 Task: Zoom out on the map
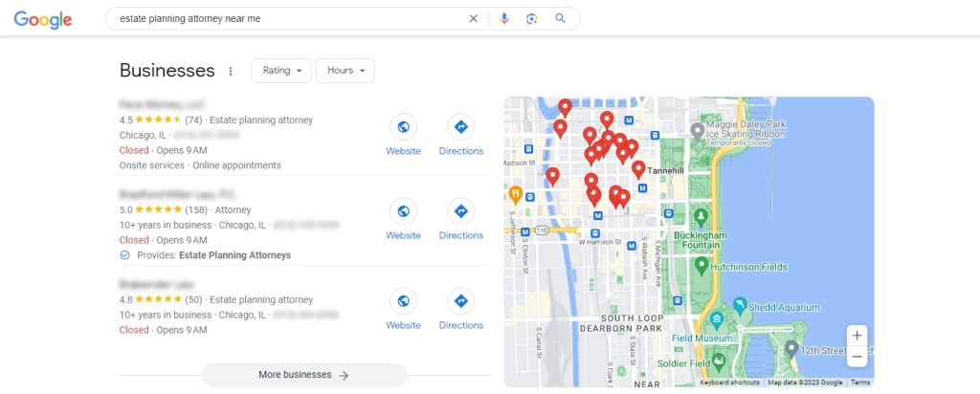[857, 356]
